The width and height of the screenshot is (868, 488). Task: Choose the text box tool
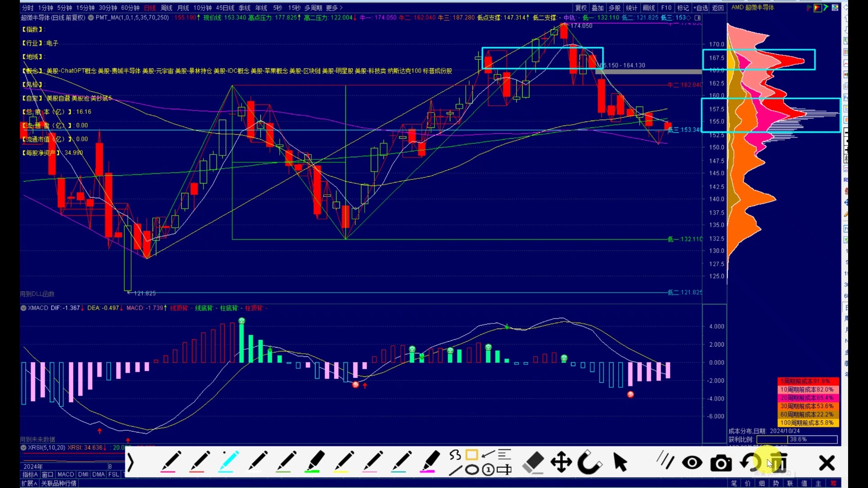[505, 470]
